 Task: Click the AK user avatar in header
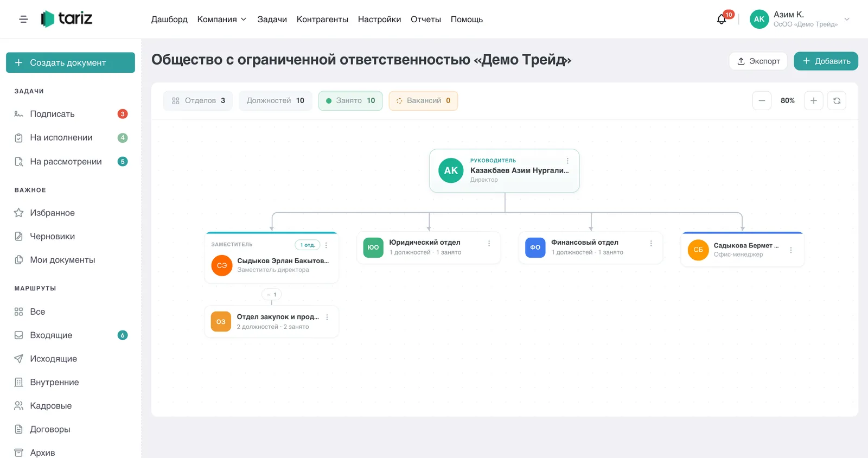point(759,19)
